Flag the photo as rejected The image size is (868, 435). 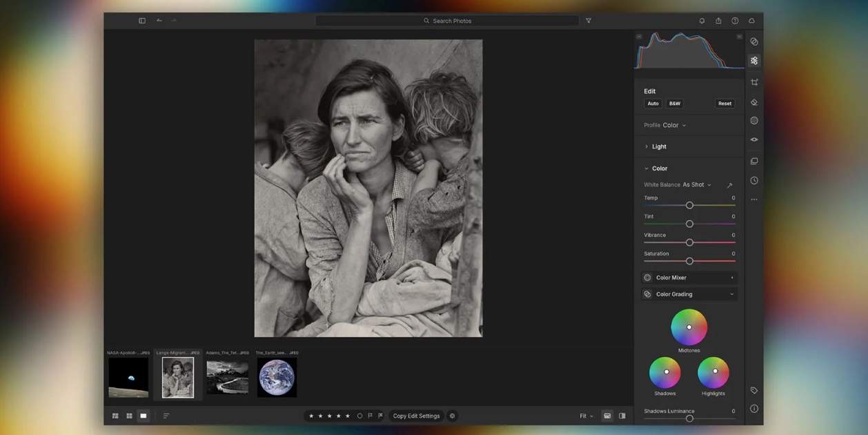pos(380,416)
